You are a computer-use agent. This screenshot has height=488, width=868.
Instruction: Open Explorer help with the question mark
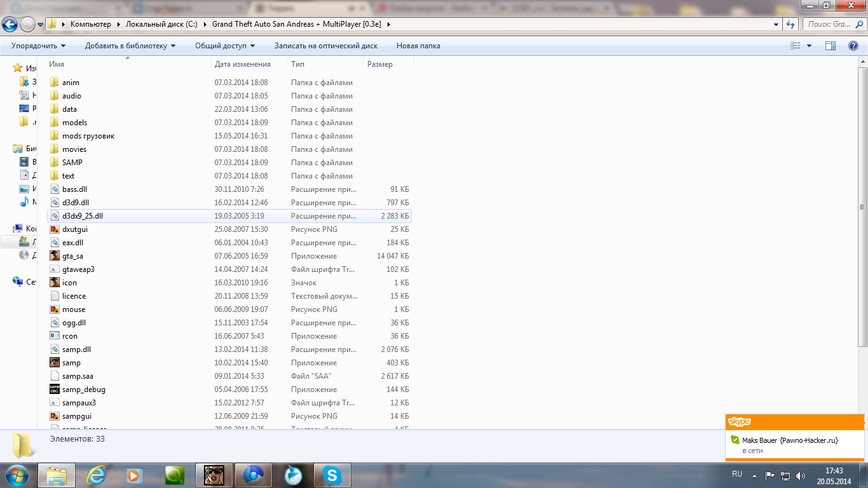[853, 46]
